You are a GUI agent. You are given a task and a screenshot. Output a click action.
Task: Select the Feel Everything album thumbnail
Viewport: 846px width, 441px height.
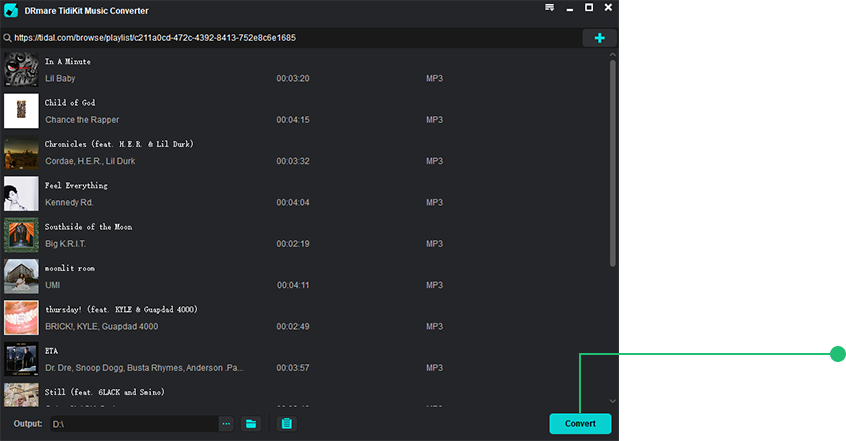pyautogui.click(x=22, y=193)
